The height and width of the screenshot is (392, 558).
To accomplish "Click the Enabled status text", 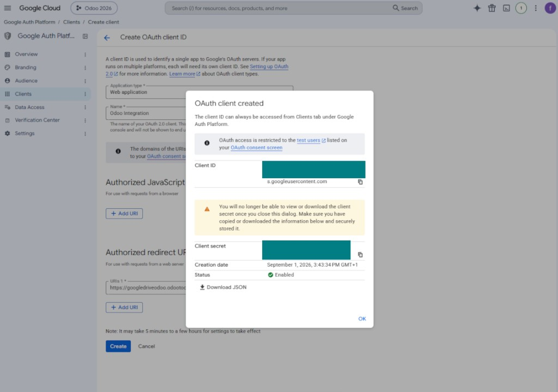I will coord(284,275).
